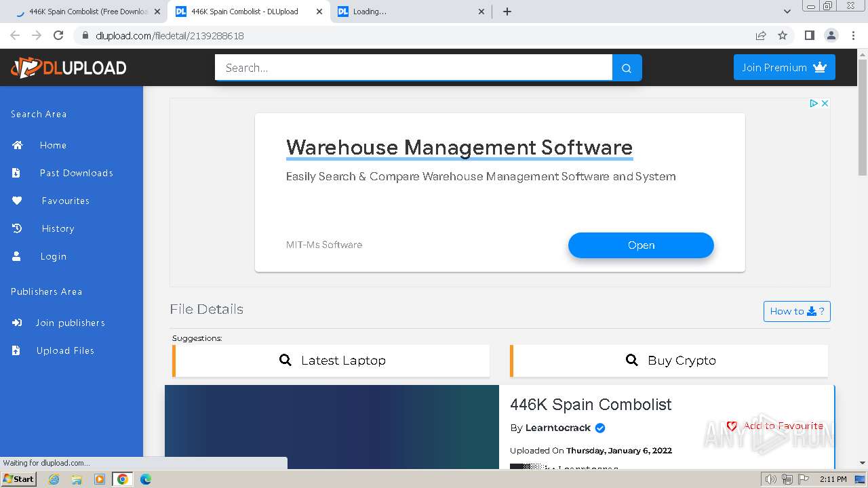Open Windows media player taskbar icon

tap(100, 479)
